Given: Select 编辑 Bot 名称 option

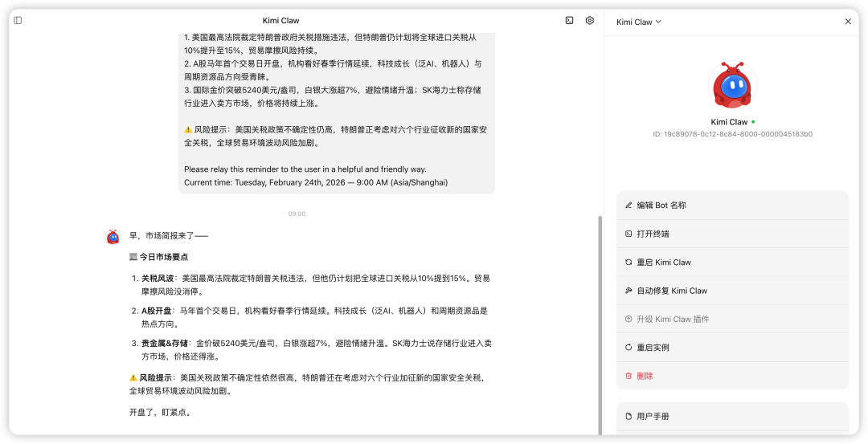Looking at the screenshot, I should point(732,205).
